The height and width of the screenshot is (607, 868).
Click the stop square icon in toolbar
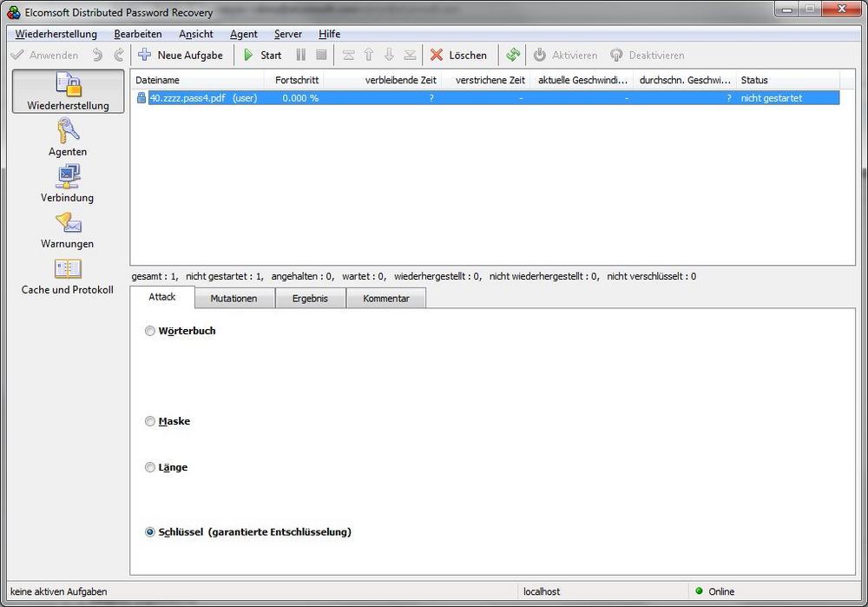pos(321,55)
